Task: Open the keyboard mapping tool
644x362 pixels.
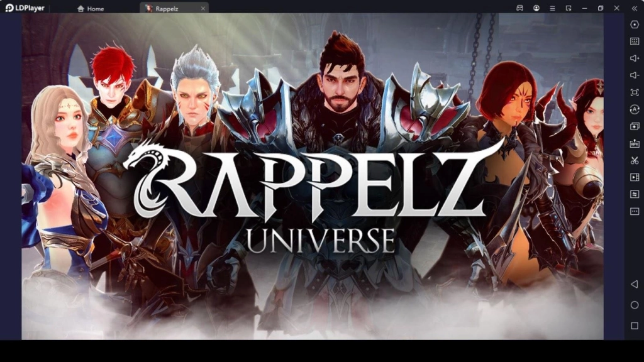Action: [634, 41]
